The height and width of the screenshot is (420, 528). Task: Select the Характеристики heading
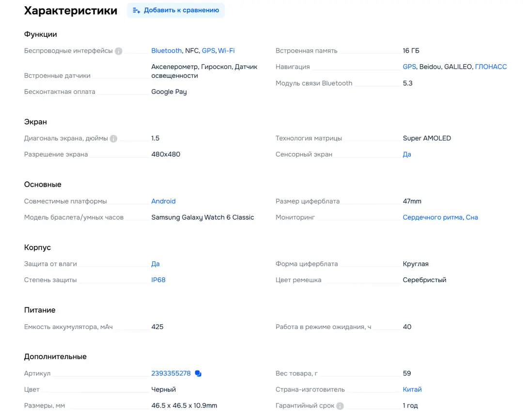71,11
